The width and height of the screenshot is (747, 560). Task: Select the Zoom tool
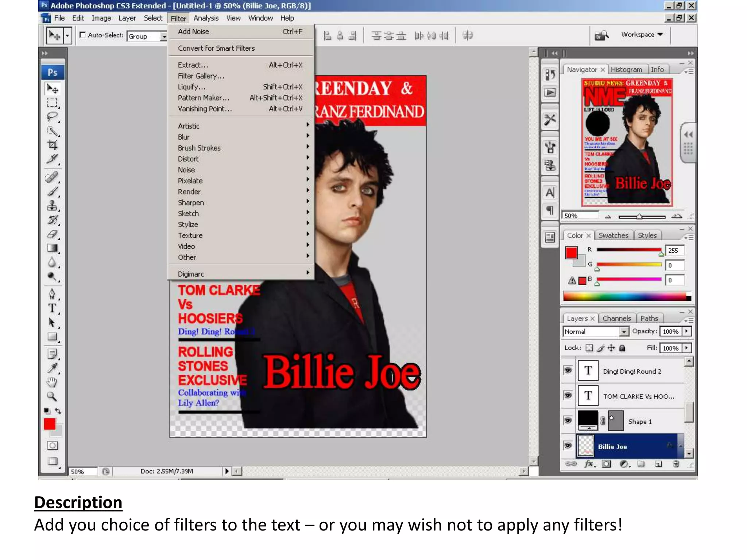pyautogui.click(x=53, y=397)
